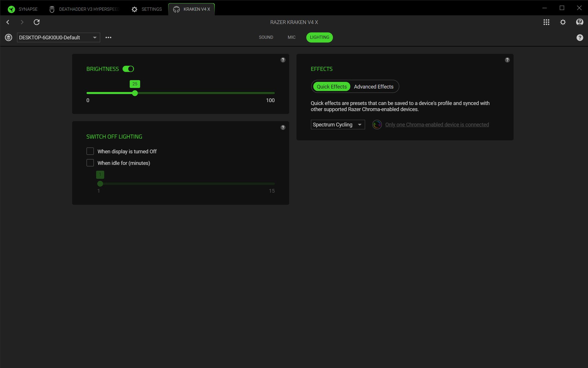The height and width of the screenshot is (368, 588).
Task: Maximize the Synapse window
Action: click(x=562, y=8)
